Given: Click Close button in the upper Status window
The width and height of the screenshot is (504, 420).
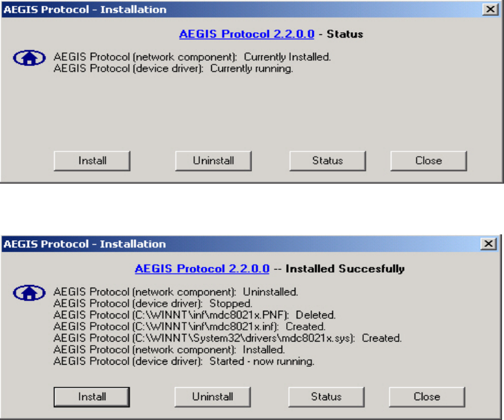Looking at the screenshot, I should (x=428, y=161).
